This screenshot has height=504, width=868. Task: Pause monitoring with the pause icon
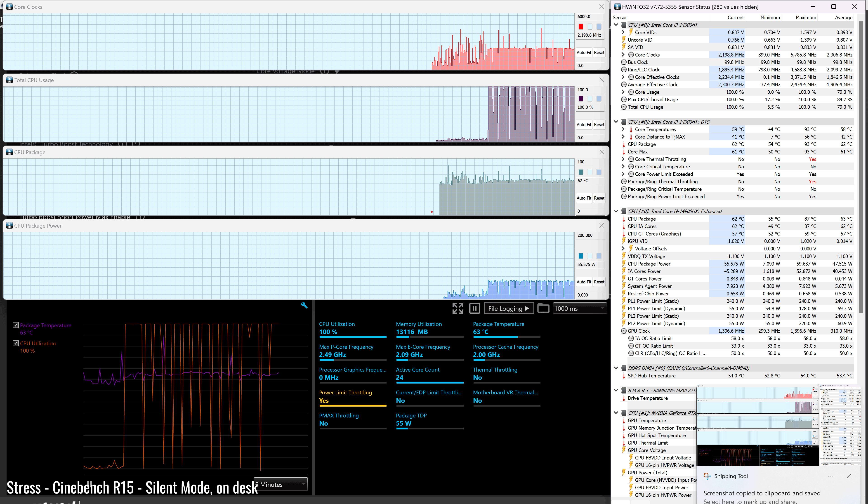coord(474,308)
